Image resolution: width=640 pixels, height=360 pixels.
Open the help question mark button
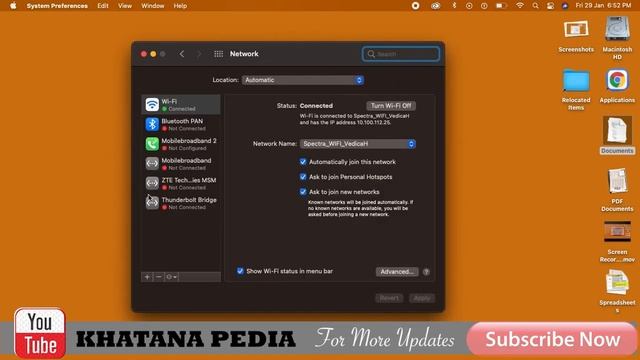click(x=426, y=272)
